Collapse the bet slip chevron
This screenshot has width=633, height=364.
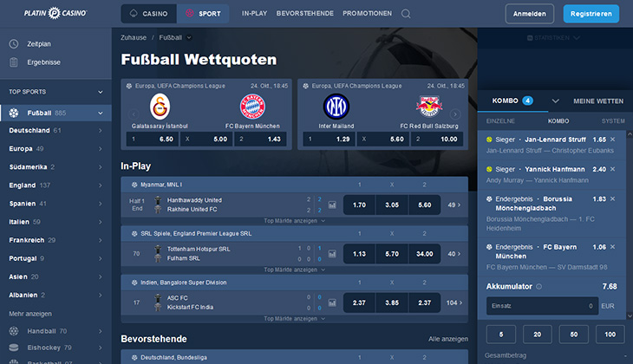point(556,101)
